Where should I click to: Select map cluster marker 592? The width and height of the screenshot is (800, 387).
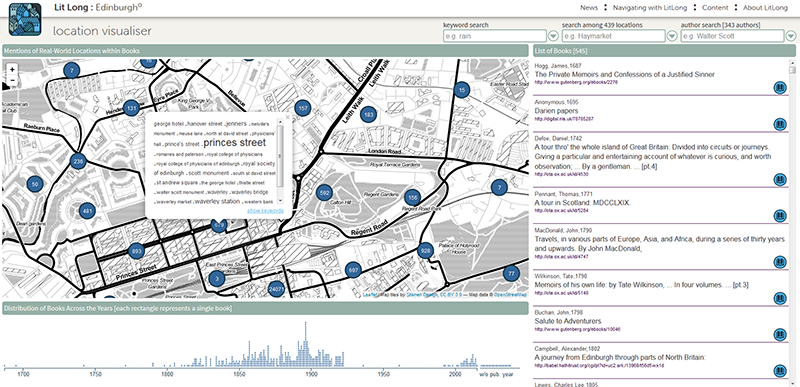(324, 194)
